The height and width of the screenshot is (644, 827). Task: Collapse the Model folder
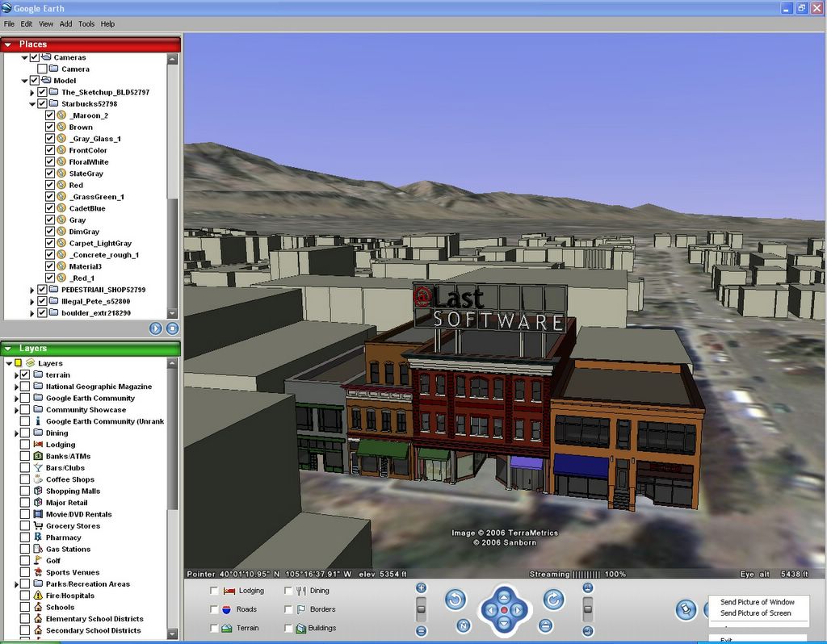(x=24, y=81)
